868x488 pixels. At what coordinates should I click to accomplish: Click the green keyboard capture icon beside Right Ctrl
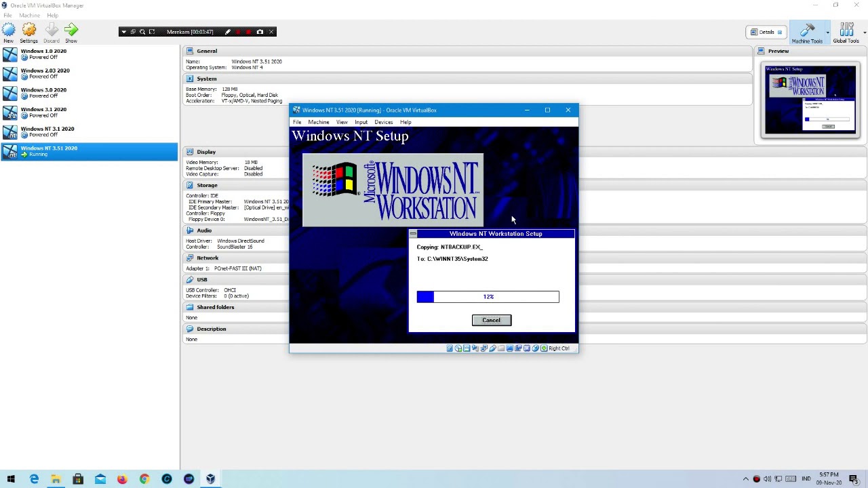(x=544, y=348)
